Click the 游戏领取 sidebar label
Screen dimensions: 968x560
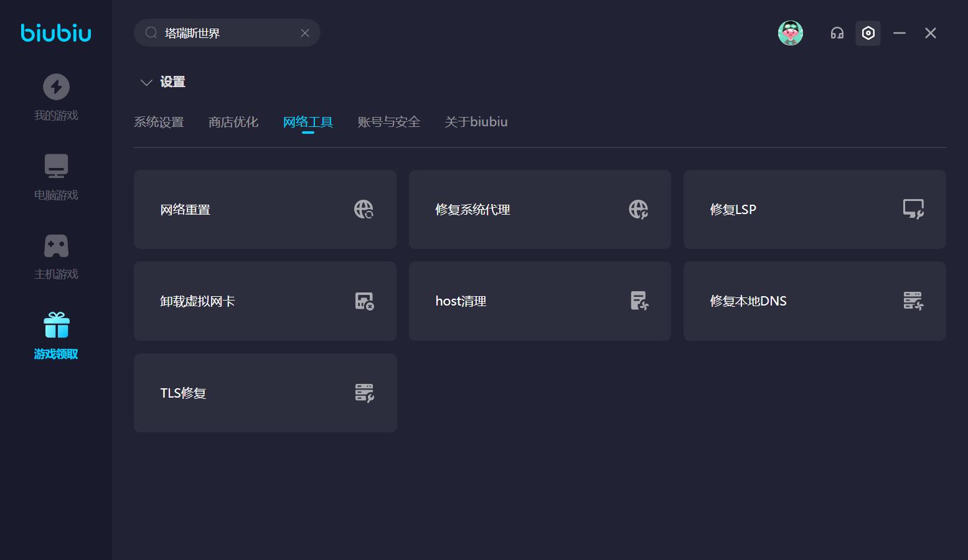[56, 354]
